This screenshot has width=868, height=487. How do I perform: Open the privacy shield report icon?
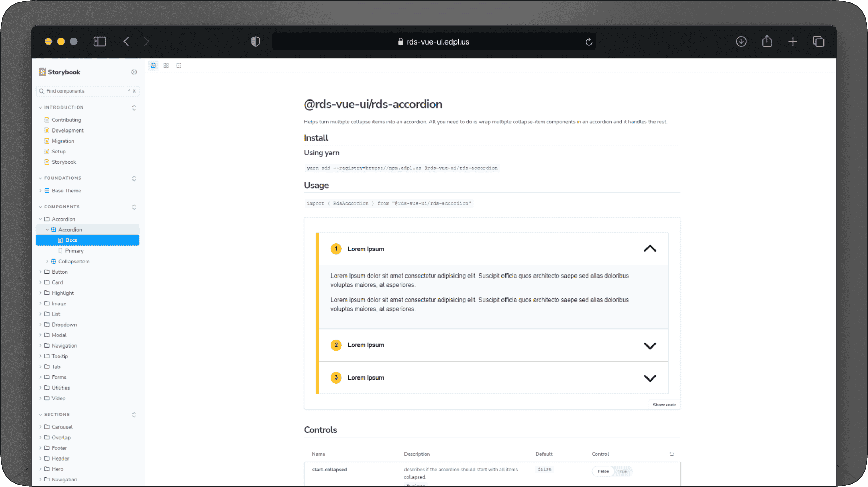pyautogui.click(x=256, y=42)
